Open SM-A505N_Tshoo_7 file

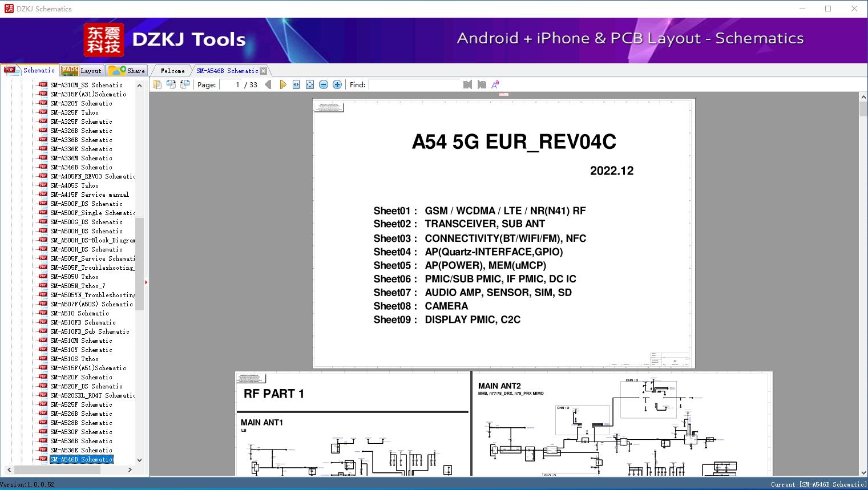coord(78,286)
